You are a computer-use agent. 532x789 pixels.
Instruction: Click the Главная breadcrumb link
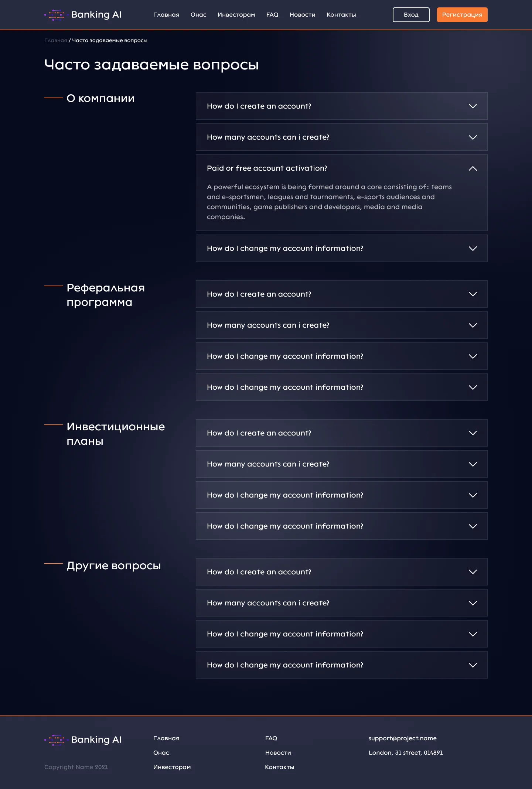click(55, 41)
